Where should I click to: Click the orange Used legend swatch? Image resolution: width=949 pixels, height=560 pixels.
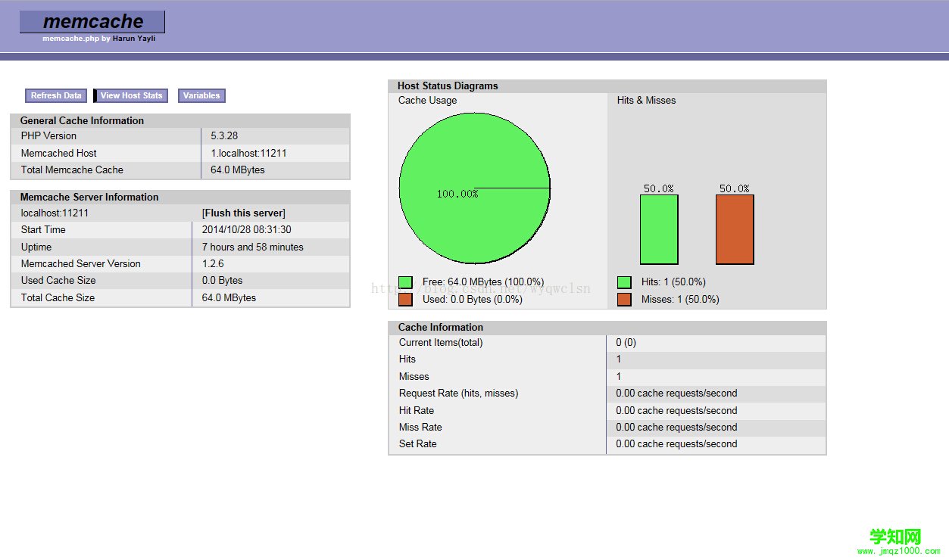coord(406,300)
